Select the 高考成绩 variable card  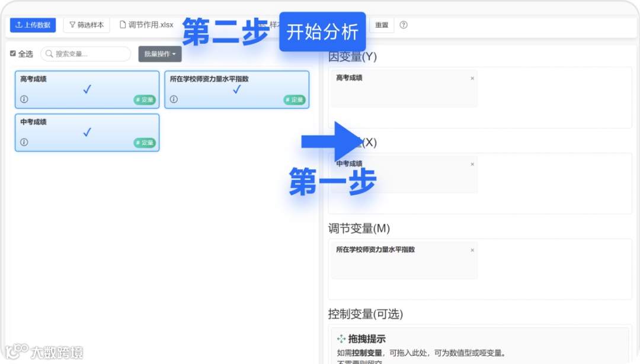[x=87, y=90]
